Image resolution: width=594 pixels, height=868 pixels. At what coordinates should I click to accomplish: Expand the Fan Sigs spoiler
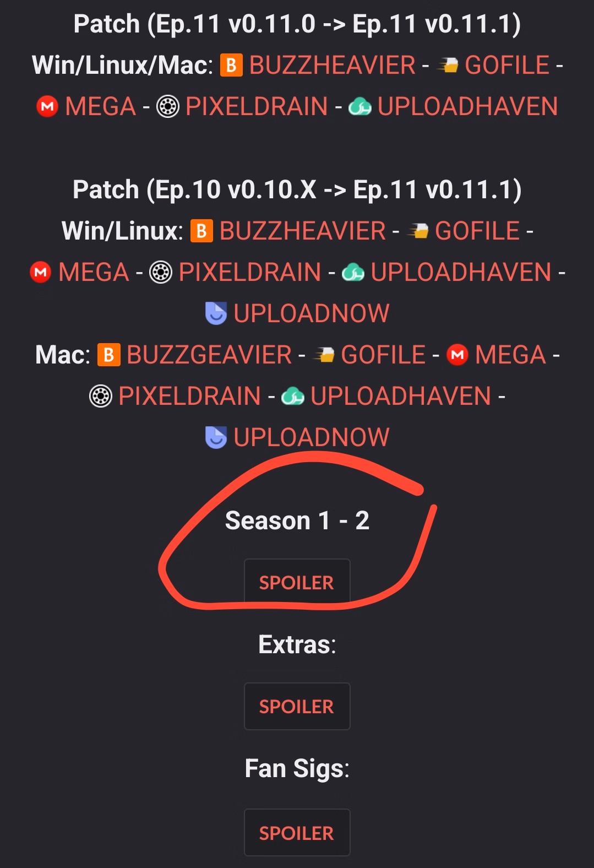click(x=297, y=833)
